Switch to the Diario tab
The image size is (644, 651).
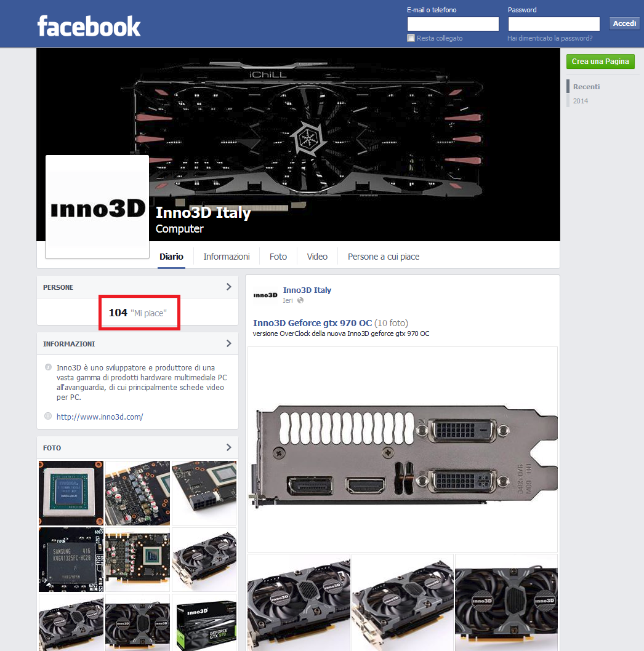(171, 257)
